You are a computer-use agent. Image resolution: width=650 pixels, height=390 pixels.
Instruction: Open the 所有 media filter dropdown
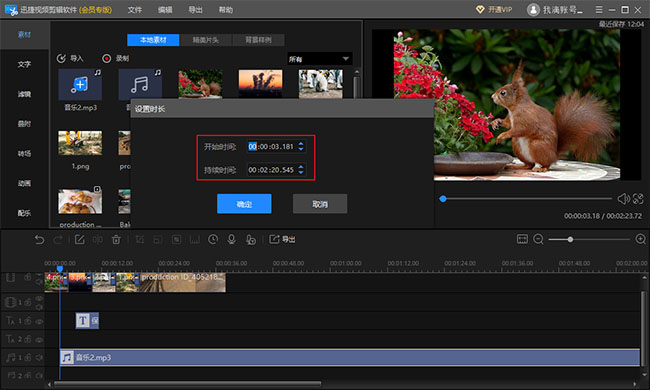(x=319, y=59)
